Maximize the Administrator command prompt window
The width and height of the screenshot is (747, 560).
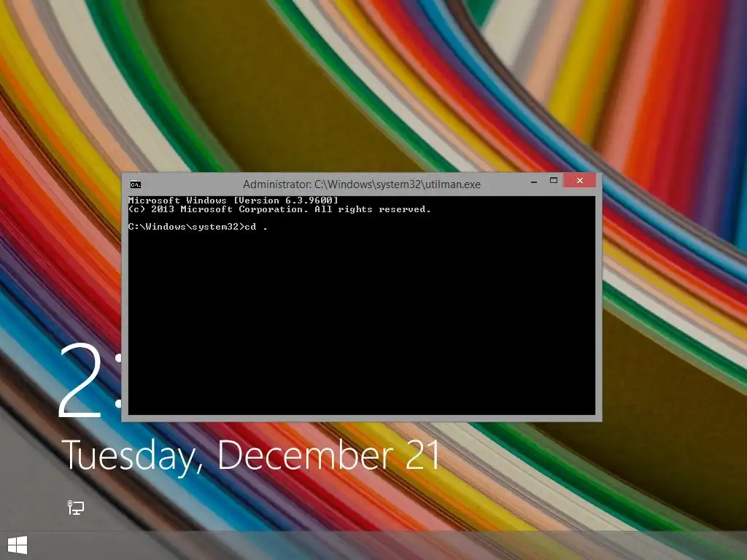[554, 181]
